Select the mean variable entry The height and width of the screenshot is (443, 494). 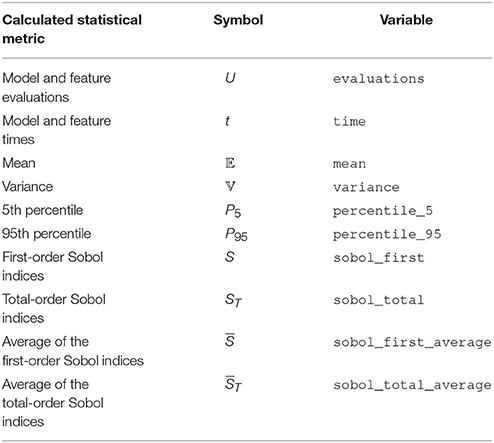(x=349, y=164)
